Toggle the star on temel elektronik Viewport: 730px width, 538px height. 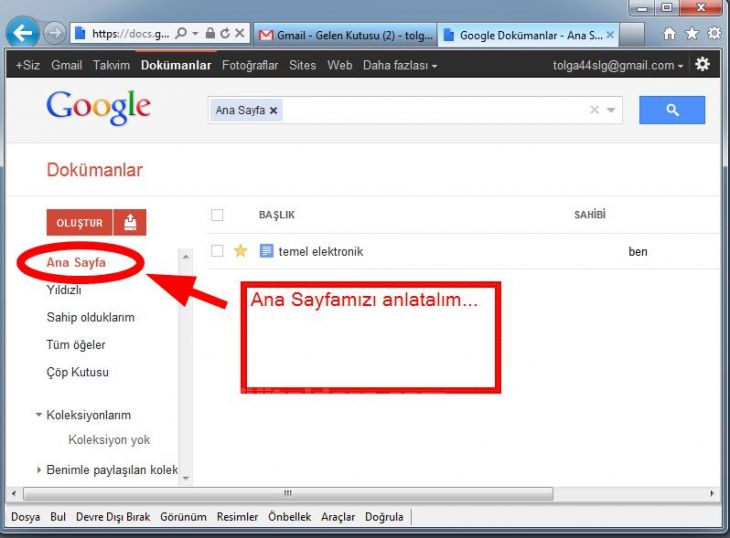click(x=241, y=251)
